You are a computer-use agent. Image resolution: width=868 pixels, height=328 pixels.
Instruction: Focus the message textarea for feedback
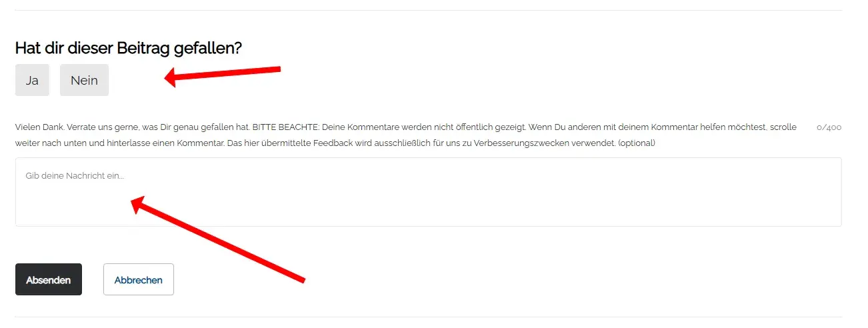tap(428, 192)
